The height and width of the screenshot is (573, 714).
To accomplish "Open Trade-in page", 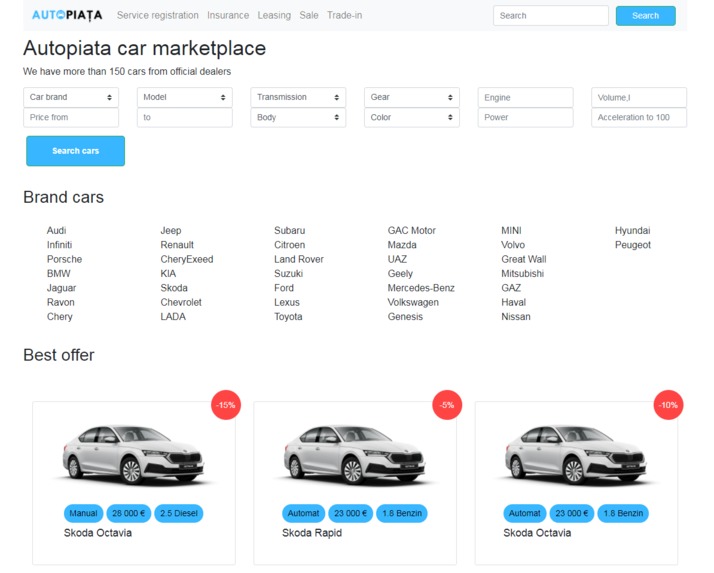I will (344, 15).
